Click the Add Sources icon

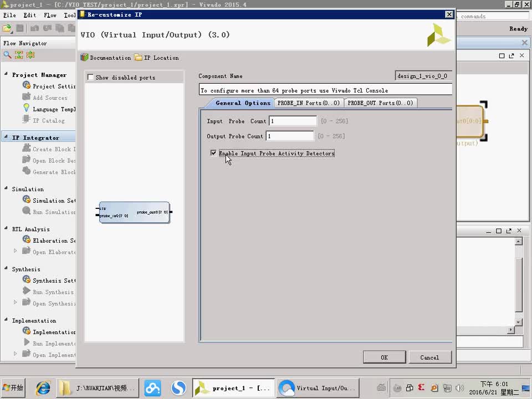[27, 97]
